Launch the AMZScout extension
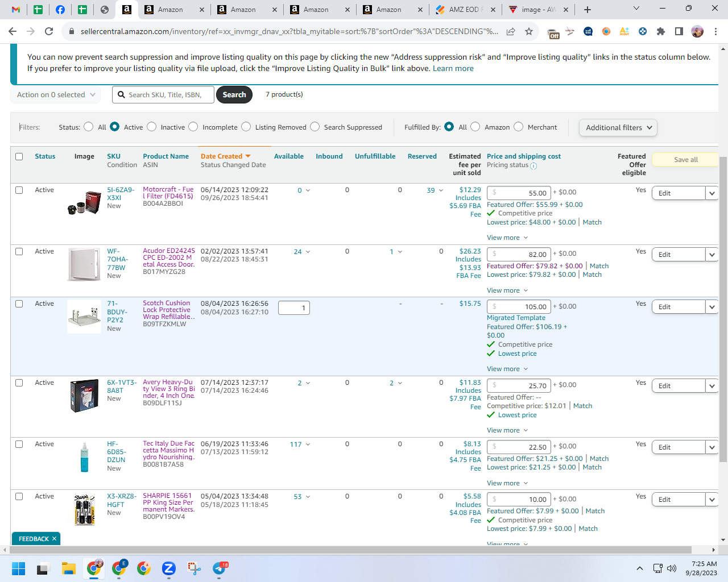This screenshot has height=582, width=728. (624, 31)
